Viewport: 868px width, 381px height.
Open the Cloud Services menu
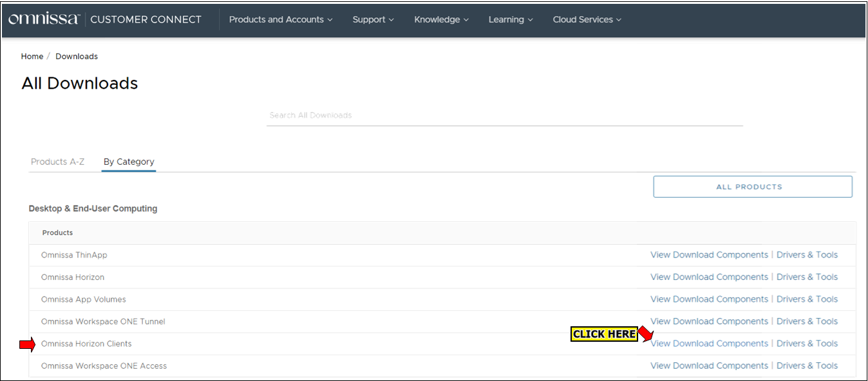point(587,19)
